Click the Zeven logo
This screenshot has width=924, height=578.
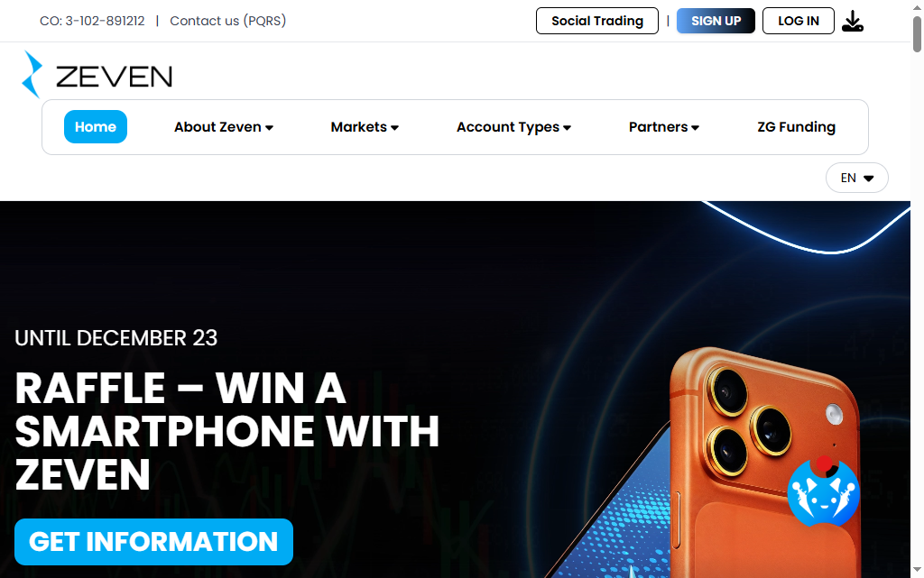[x=97, y=75]
